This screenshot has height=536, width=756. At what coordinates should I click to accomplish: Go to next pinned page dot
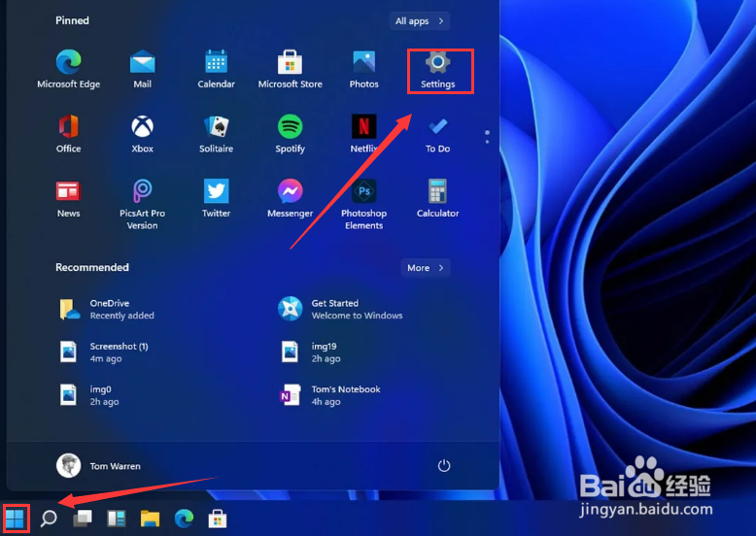tap(487, 142)
